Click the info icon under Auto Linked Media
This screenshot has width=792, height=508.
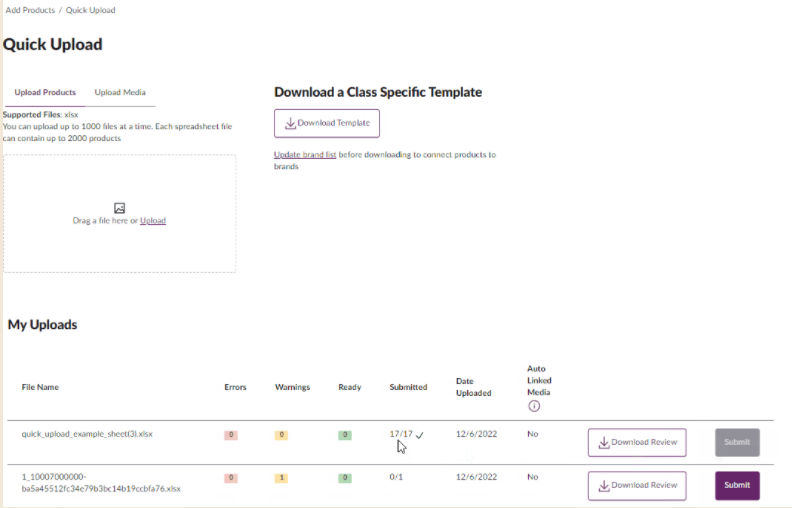(x=533, y=406)
